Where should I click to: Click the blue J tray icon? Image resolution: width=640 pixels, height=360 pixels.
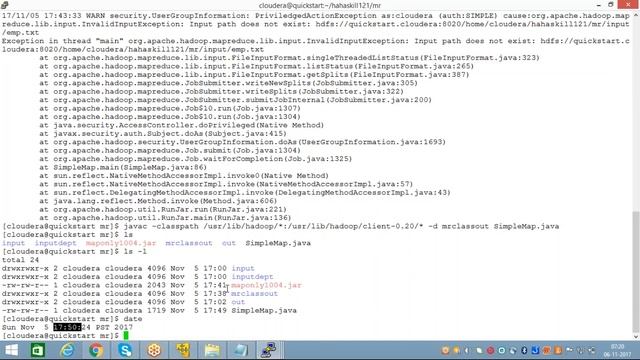pos(535,350)
